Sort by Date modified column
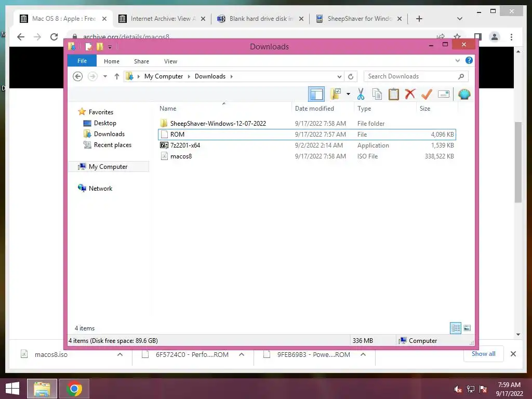Viewport: 532px width, 399px height. tap(314, 108)
